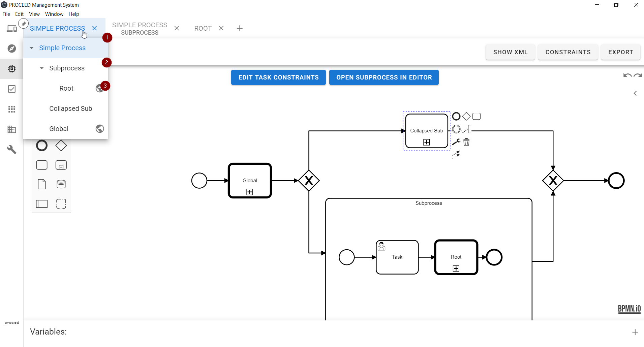
Task: Click the undo arrow icon
Action: pos(627,75)
